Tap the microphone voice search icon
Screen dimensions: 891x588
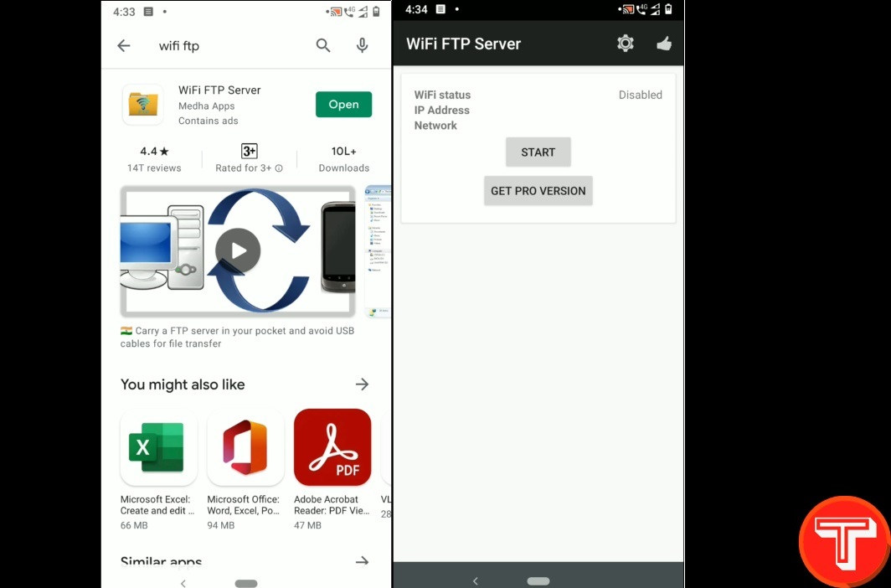pyautogui.click(x=362, y=45)
